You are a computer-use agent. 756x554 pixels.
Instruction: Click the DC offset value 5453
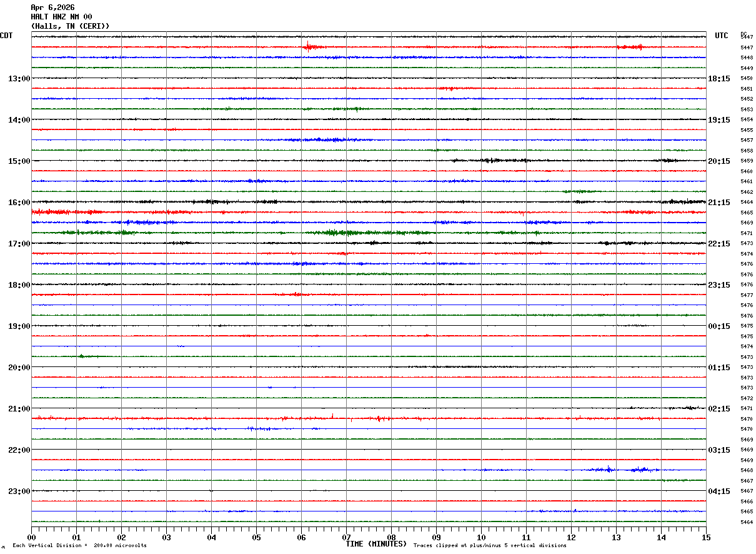click(747, 109)
